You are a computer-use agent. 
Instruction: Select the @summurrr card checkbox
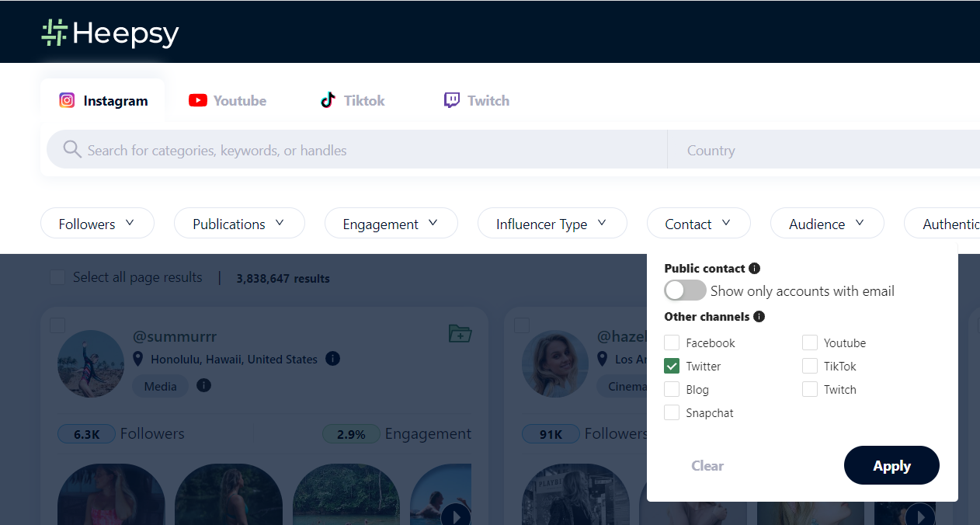(x=57, y=325)
